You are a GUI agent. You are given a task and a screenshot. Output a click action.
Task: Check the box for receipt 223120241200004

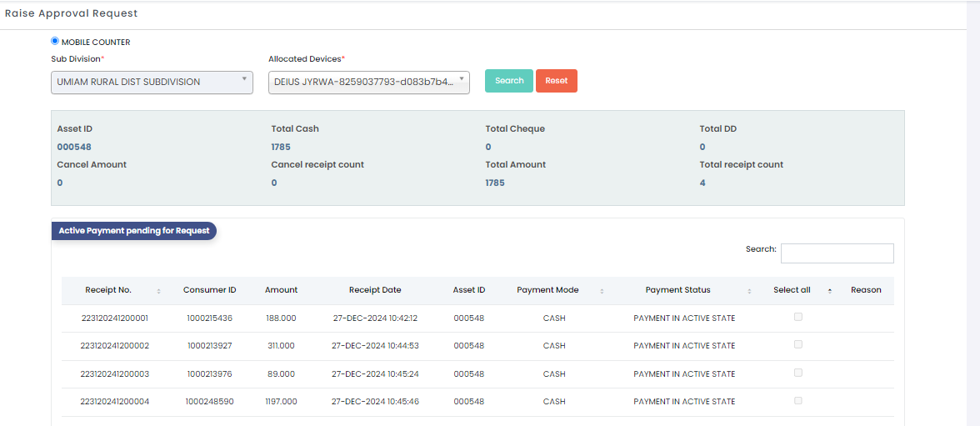coord(798,400)
